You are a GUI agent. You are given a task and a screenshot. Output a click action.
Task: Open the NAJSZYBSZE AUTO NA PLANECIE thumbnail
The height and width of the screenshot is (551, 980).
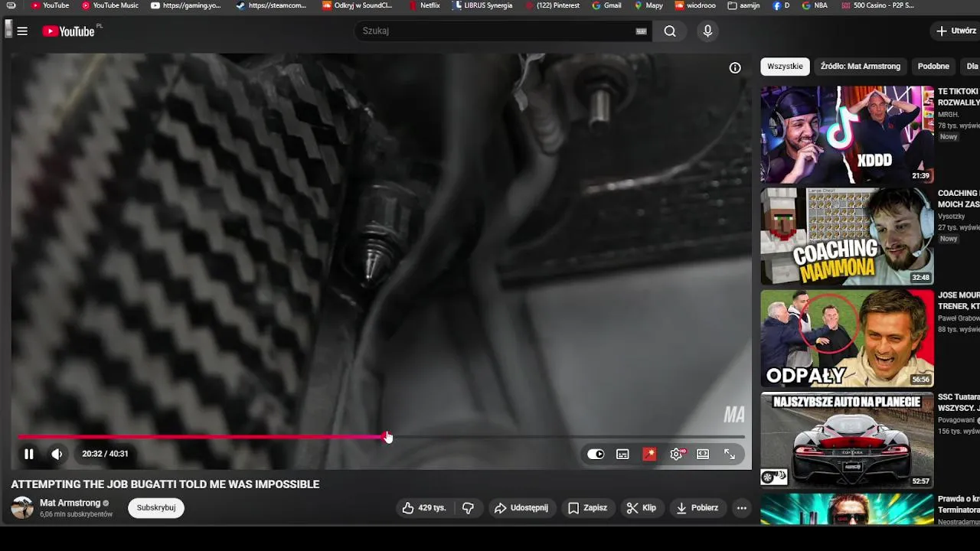pos(847,440)
